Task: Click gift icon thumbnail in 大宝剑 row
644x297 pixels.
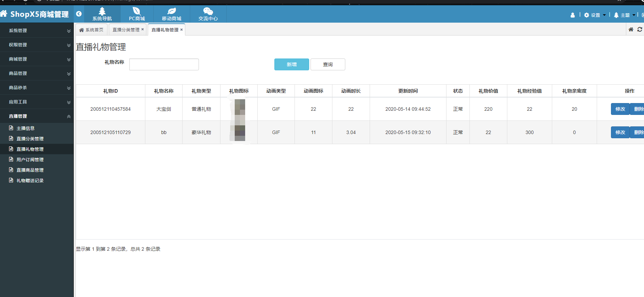Action: [240, 109]
